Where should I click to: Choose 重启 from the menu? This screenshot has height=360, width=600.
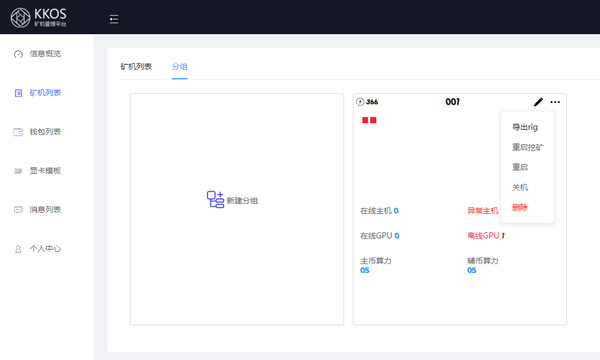(520, 167)
